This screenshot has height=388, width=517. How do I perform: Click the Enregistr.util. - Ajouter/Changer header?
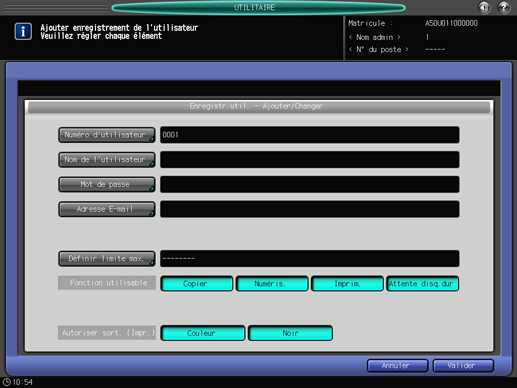(x=259, y=107)
